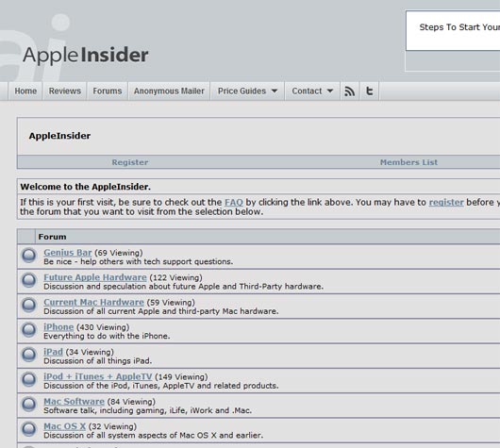Click the AppleInsider logo
This screenshot has height=448, width=500.
pyautogui.click(x=86, y=55)
